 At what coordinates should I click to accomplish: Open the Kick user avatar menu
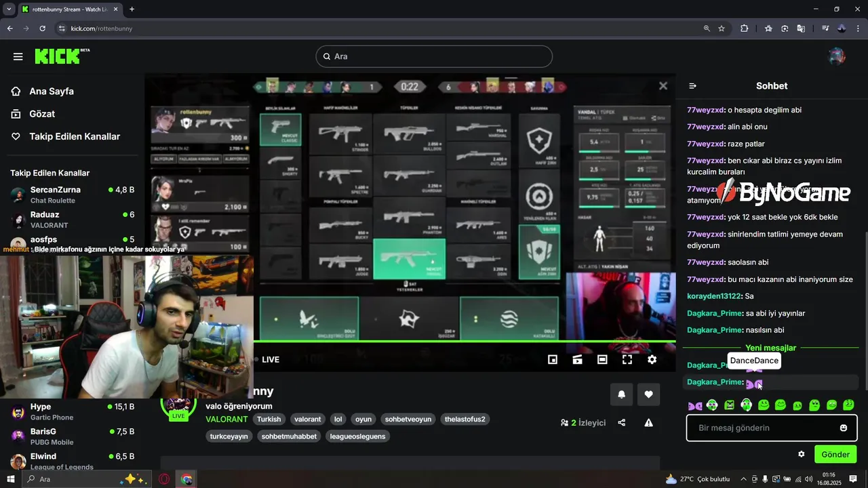837,56
